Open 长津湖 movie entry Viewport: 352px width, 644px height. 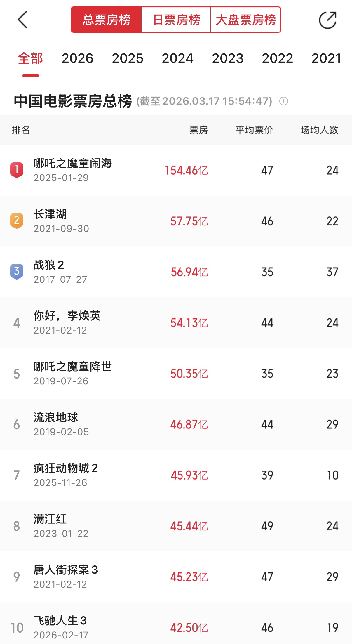pos(50,221)
